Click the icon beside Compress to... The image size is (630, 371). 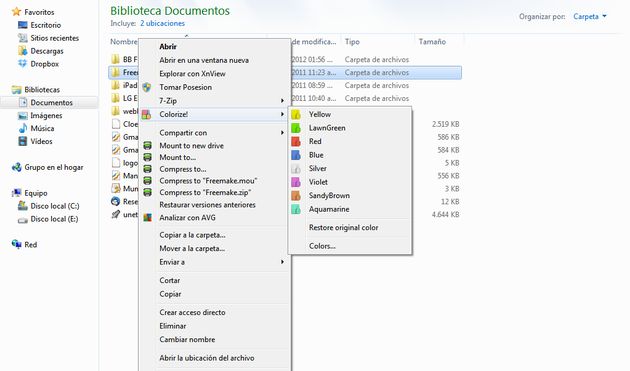(147, 169)
